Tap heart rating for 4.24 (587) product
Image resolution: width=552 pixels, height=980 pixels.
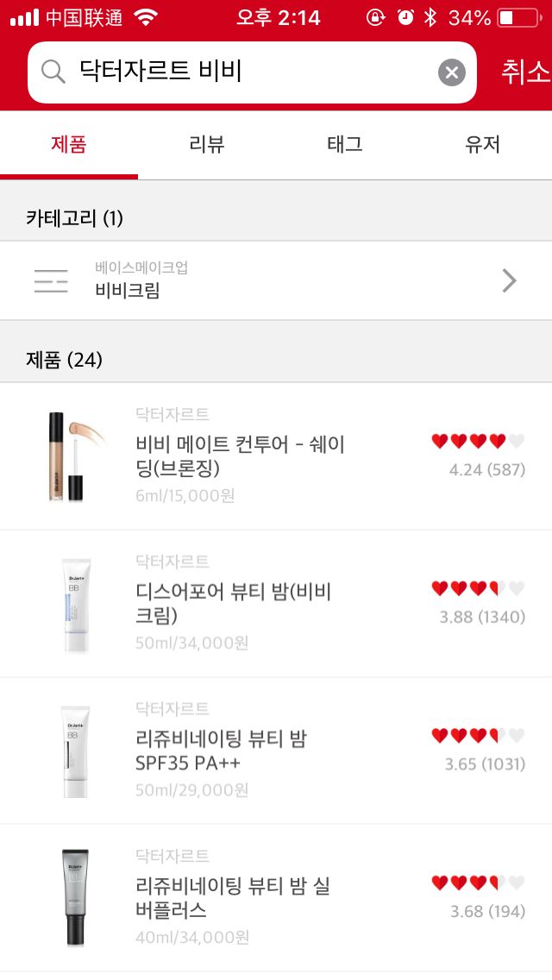[x=478, y=442]
